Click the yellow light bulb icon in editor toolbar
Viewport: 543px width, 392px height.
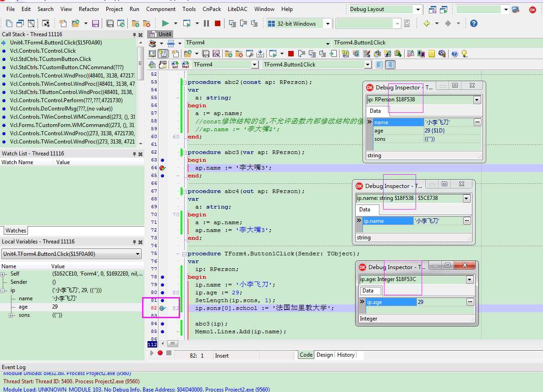[x=464, y=54]
